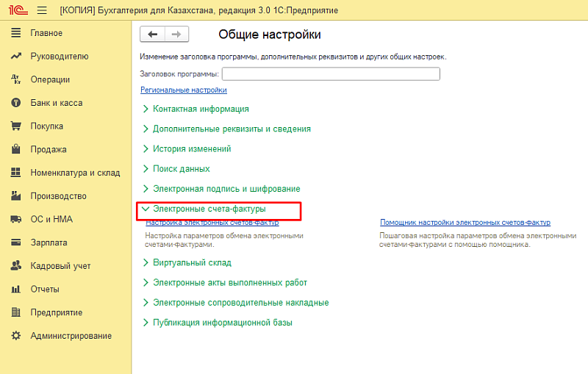Expand the Публикация информационной базы section

pyautogui.click(x=222, y=323)
